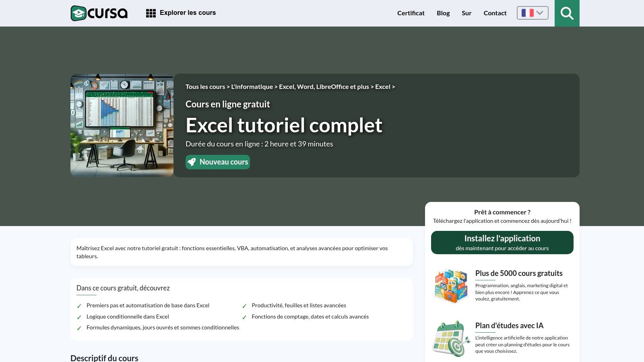Select Contact in the navigation
644x362 pixels.
[x=495, y=13]
